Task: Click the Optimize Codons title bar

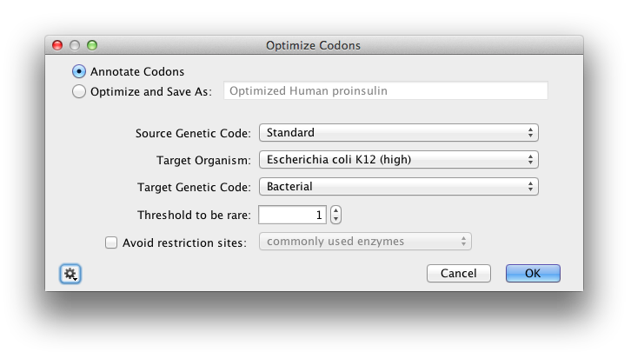Action: click(x=314, y=45)
